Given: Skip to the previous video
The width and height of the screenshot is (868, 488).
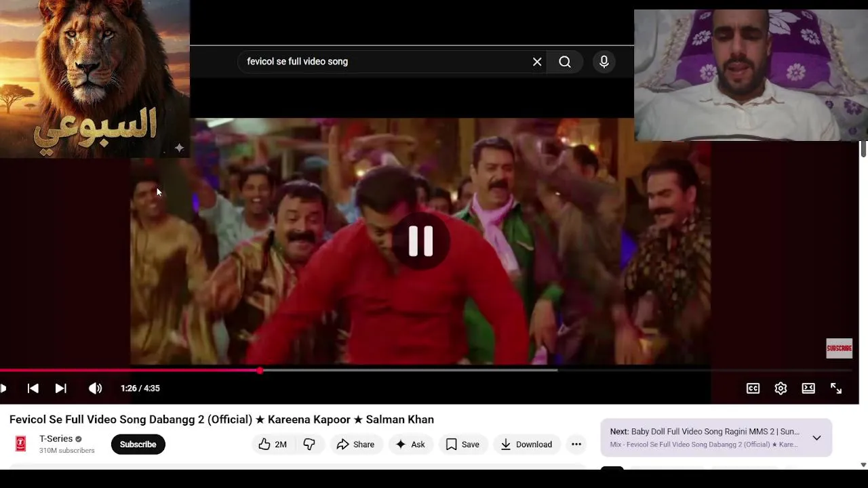Looking at the screenshot, I should (x=33, y=388).
